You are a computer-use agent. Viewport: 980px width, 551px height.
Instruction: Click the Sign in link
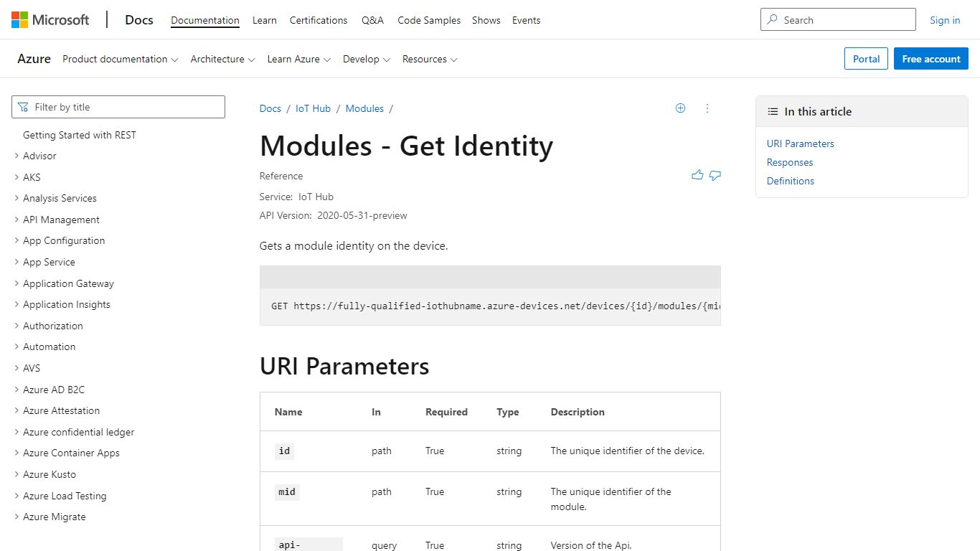tap(945, 20)
